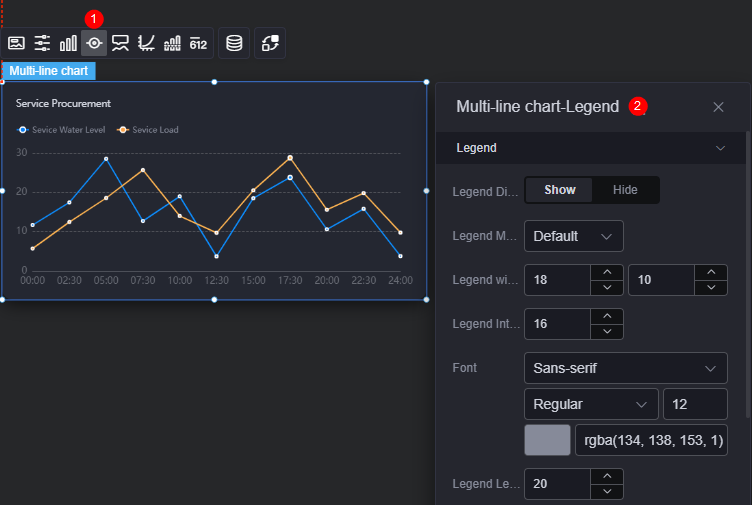Close the Multi-line chart-Legend panel
This screenshot has height=505, width=752.
point(718,107)
